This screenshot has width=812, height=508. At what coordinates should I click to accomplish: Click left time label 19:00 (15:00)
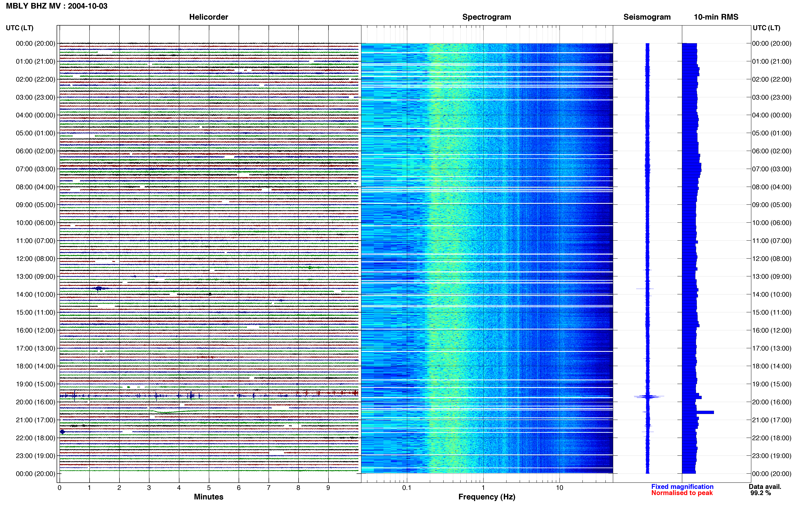[x=36, y=384]
